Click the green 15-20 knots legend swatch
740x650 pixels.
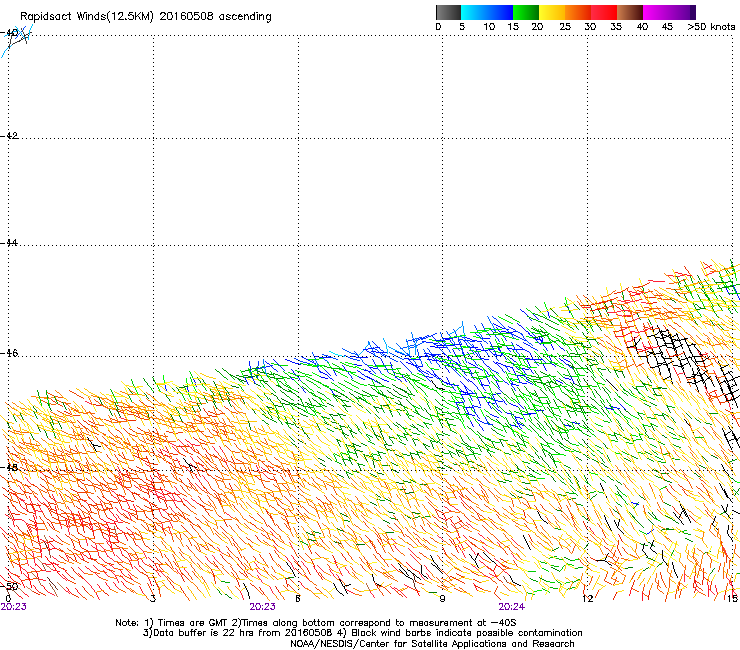click(526, 12)
